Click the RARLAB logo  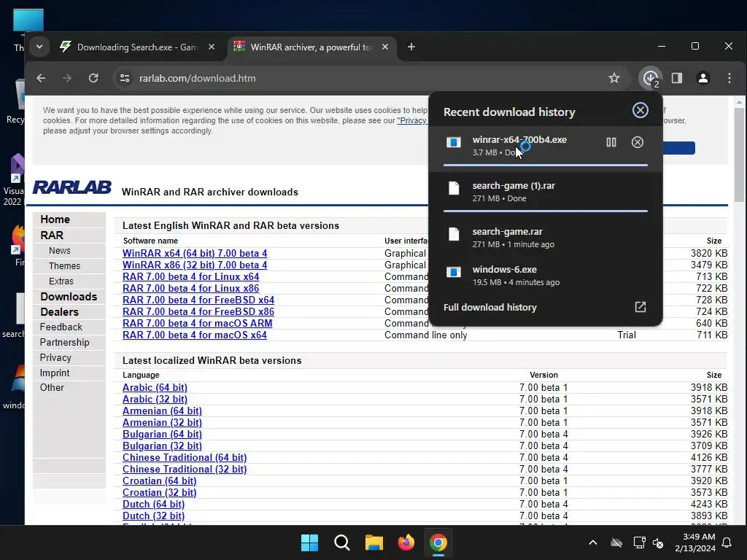pos(72,187)
